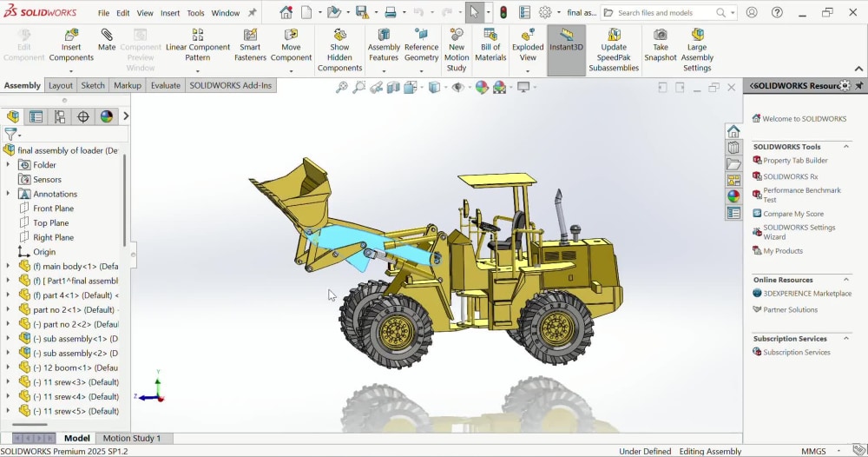Image resolution: width=868 pixels, height=457 pixels.
Task: Open Large Assembly Settings
Action: point(697,50)
